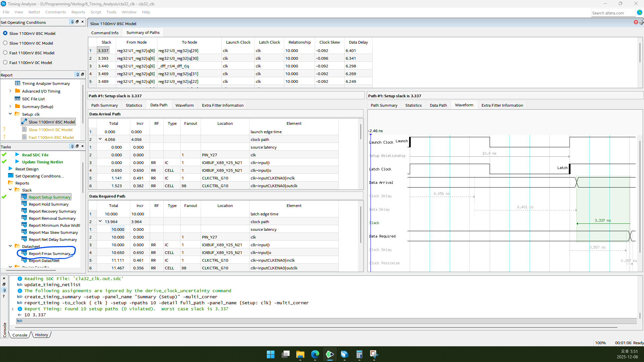Image resolution: width=644 pixels, height=362 pixels.
Task: Click the Statistics tab of Path #1
Action: tap(134, 105)
